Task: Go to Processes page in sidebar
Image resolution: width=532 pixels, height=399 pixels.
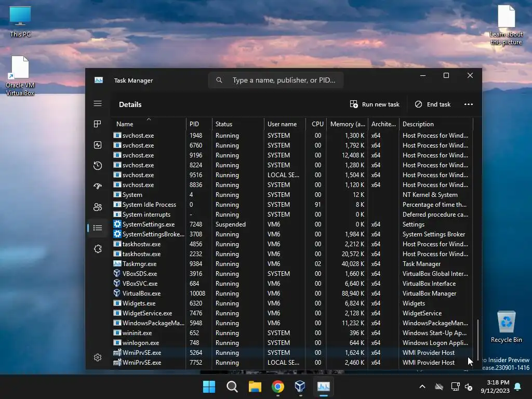Action: click(x=98, y=124)
